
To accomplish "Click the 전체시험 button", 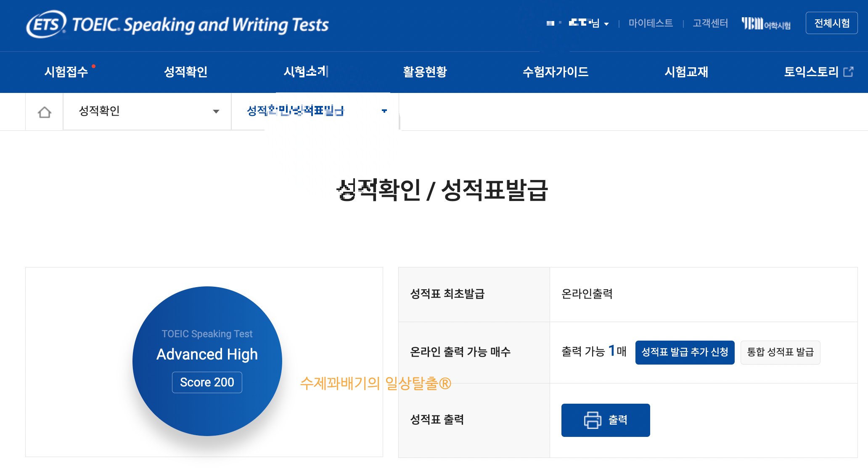I will (831, 23).
